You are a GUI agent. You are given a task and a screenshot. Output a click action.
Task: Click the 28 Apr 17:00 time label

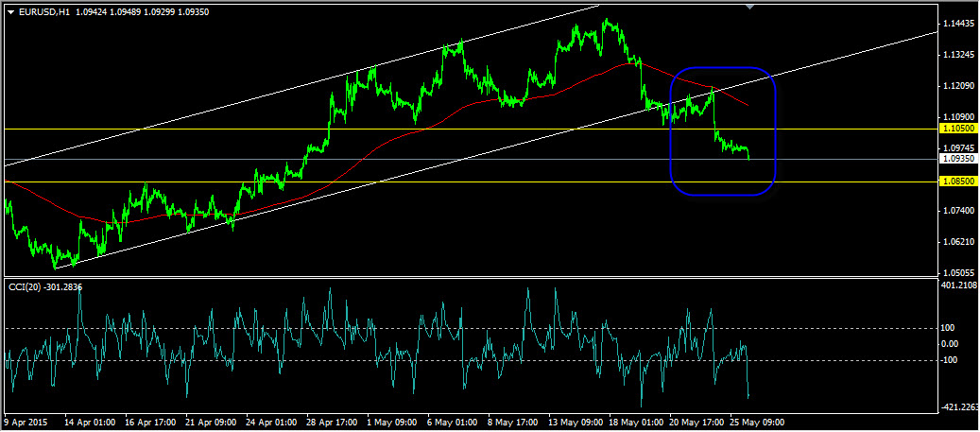[x=332, y=422]
